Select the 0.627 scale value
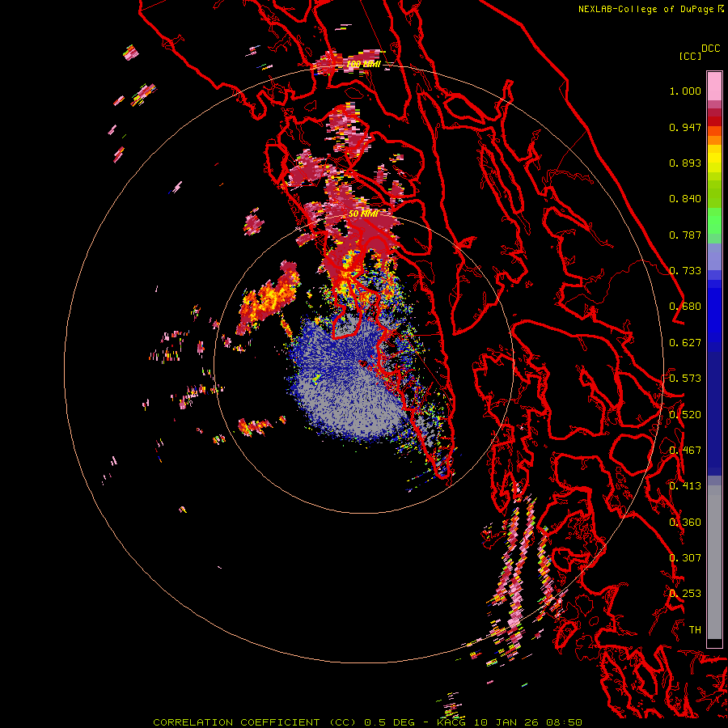Image resolution: width=728 pixels, height=728 pixels. (x=685, y=343)
